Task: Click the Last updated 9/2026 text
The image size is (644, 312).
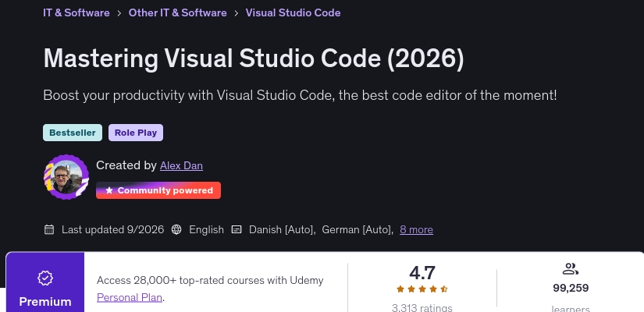Action: [x=112, y=229]
